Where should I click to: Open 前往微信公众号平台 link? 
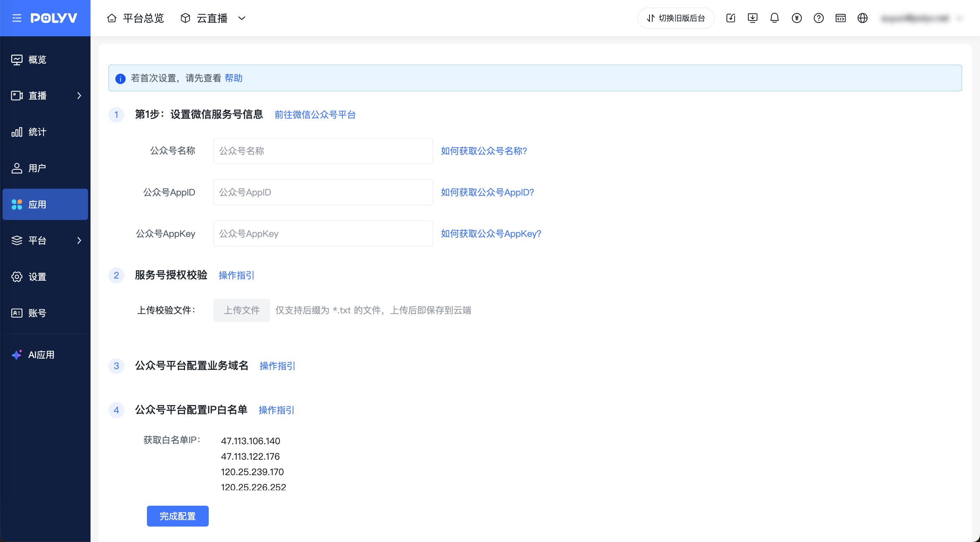pyautogui.click(x=315, y=115)
